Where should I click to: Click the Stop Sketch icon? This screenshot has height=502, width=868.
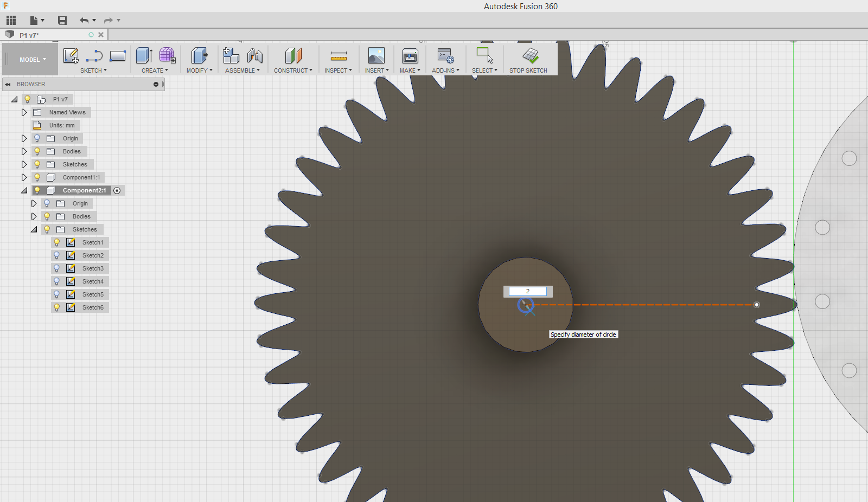[530, 55]
